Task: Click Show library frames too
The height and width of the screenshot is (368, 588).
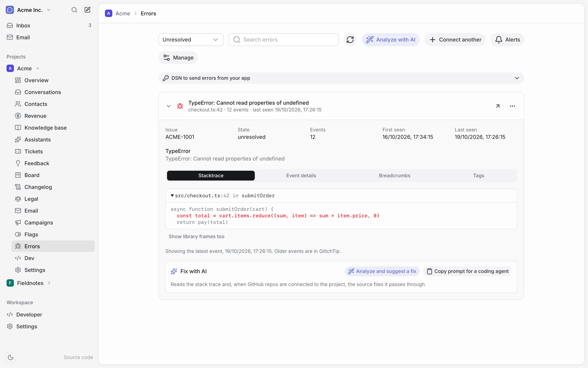Action: click(x=196, y=237)
